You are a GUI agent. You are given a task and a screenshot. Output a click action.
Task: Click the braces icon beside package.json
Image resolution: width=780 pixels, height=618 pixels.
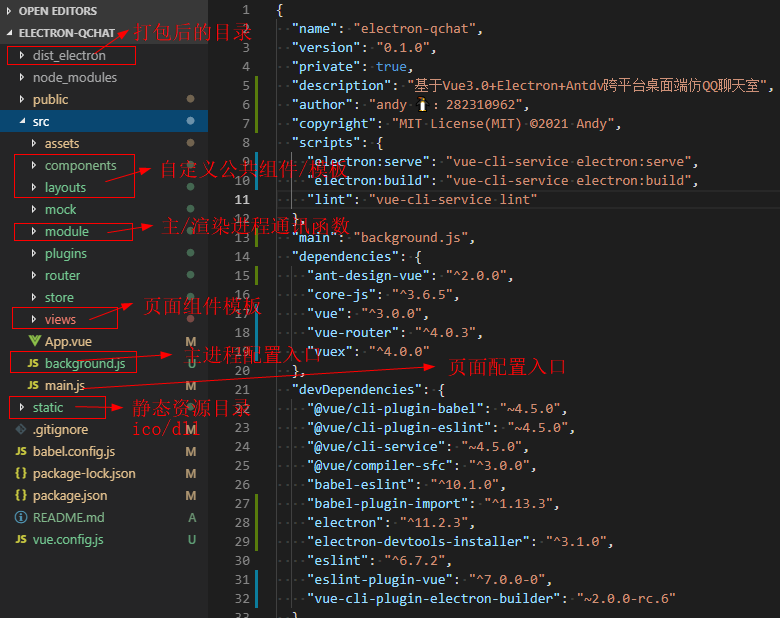[21, 496]
